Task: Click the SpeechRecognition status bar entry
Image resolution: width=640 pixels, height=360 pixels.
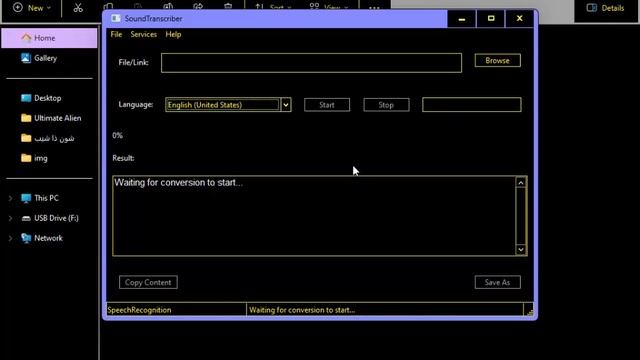Action: [176, 310]
